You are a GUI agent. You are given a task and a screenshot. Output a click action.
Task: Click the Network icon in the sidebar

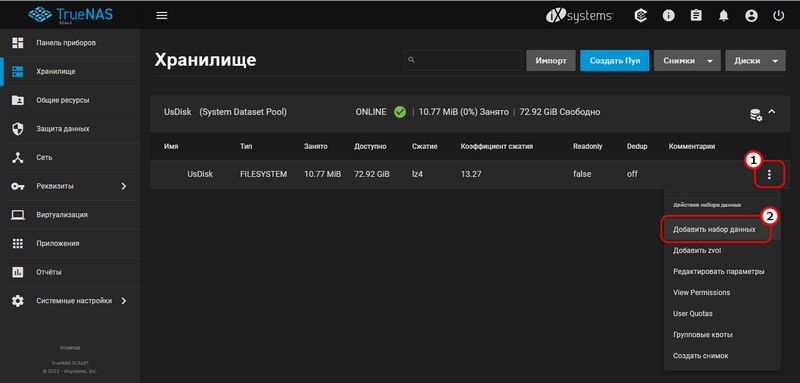tap(18, 158)
